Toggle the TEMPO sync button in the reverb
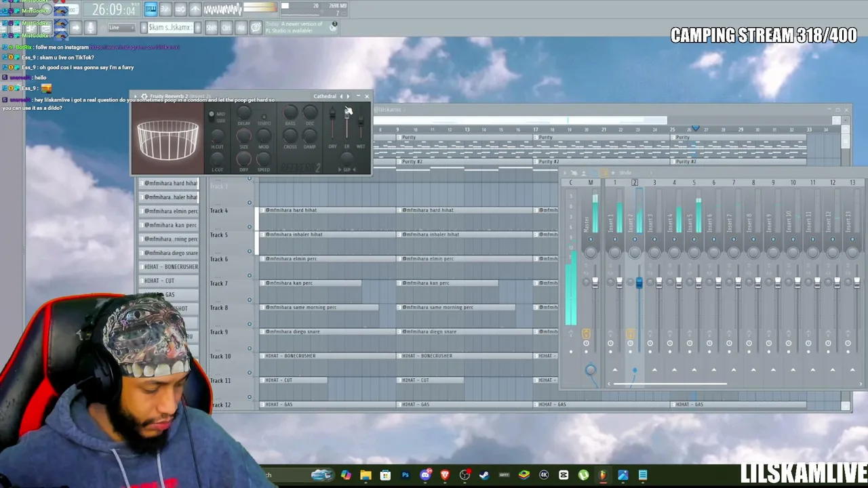868x488 pixels. (x=264, y=116)
